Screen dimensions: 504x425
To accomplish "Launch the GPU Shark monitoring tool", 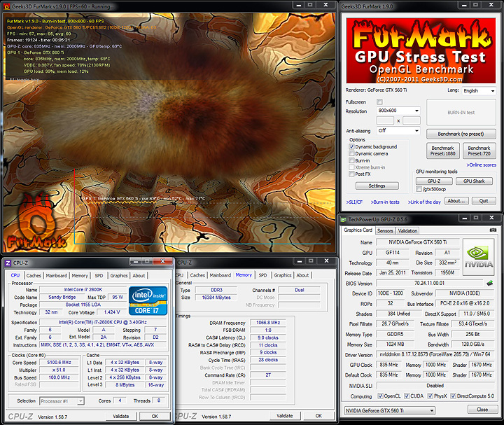I will pyautogui.click(x=474, y=181).
